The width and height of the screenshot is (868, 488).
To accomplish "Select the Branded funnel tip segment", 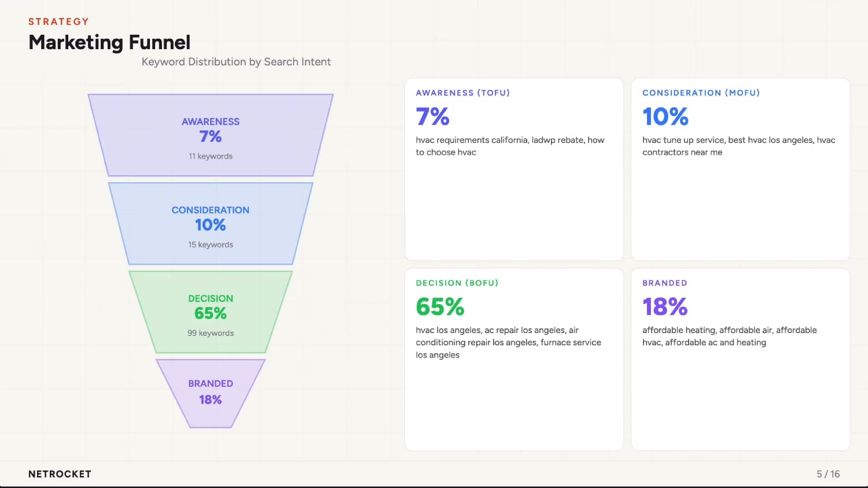I will pos(211,394).
